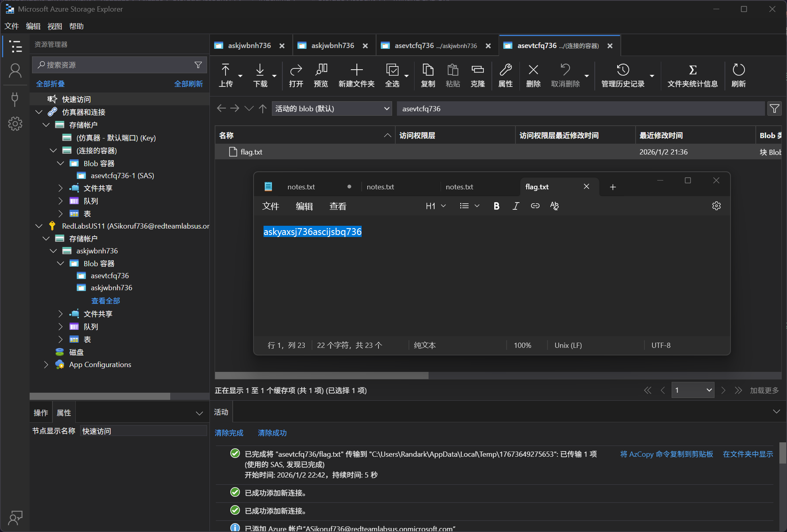Open the 活动的 blob (默认) dropdown
This screenshot has width=787, height=532.
click(x=332, y=108)
